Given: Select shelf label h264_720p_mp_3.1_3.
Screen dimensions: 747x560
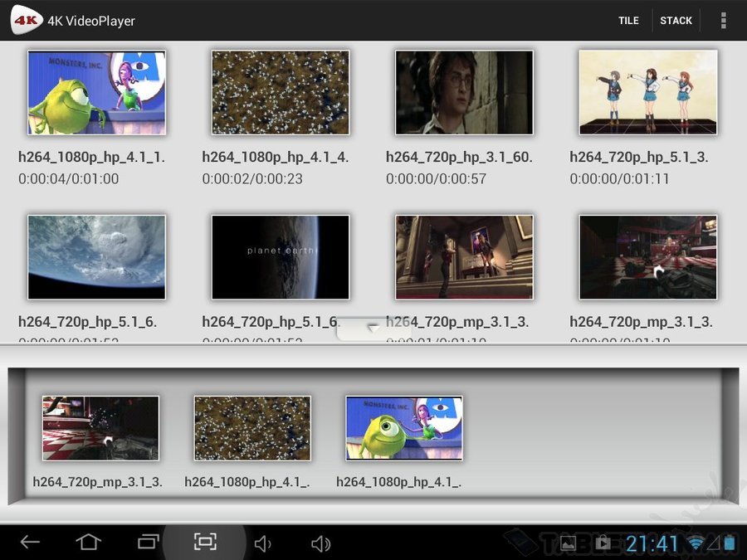Looking at the screenshot, I should [98, 482].
